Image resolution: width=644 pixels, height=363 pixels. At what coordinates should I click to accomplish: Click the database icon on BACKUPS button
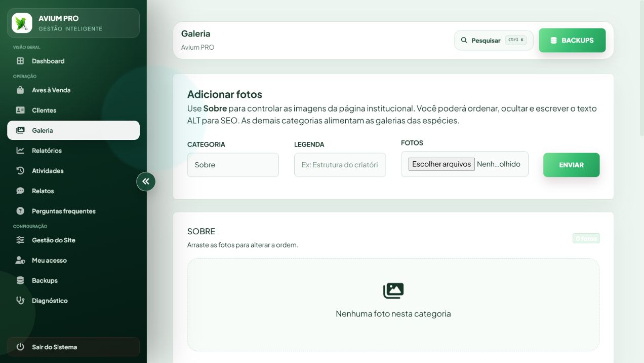(553, 41)
